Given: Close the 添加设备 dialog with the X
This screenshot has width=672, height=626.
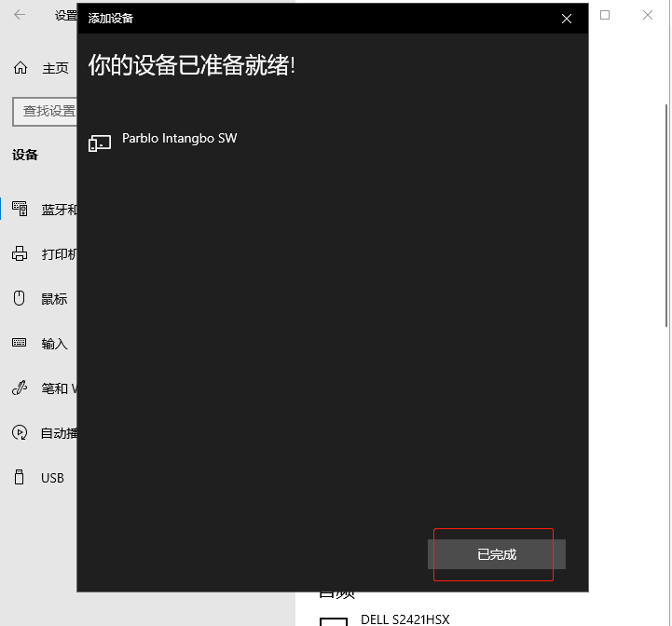Looking at the screenshot, I should [x=567, y=19].
